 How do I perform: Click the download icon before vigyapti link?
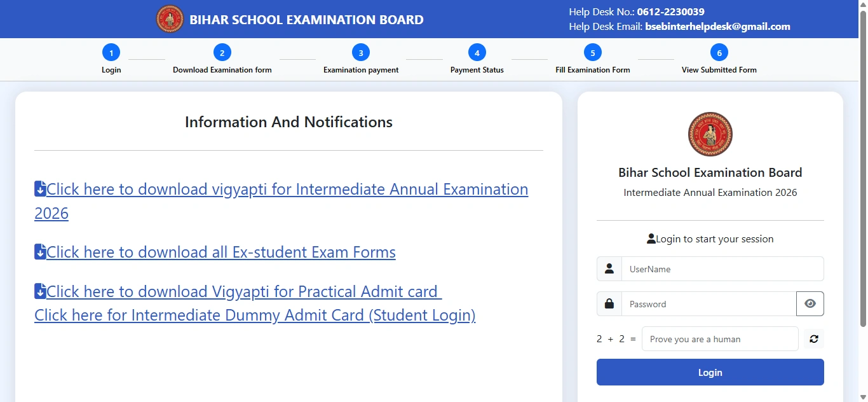[x=39, y=189]
